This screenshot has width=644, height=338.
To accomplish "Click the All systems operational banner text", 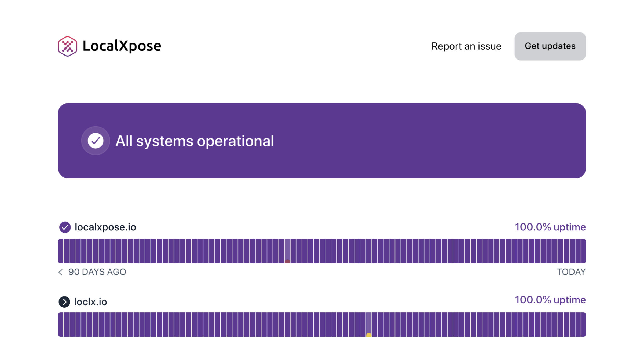I will tap(195, 141).
